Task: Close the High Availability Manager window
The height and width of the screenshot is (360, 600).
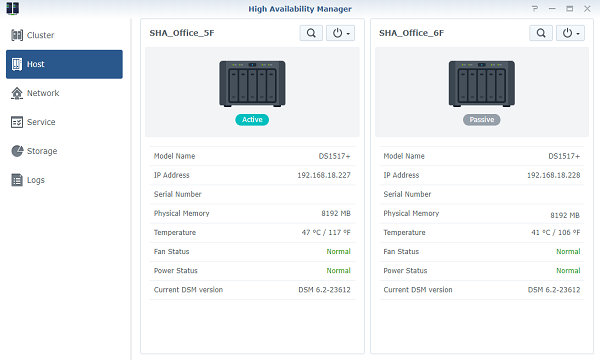Action: coord(587,8)
